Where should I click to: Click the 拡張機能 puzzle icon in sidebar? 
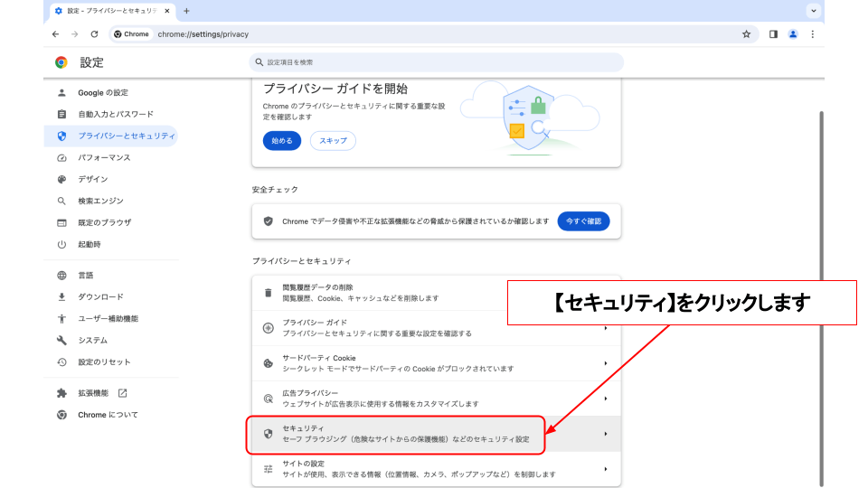(61, 393)
